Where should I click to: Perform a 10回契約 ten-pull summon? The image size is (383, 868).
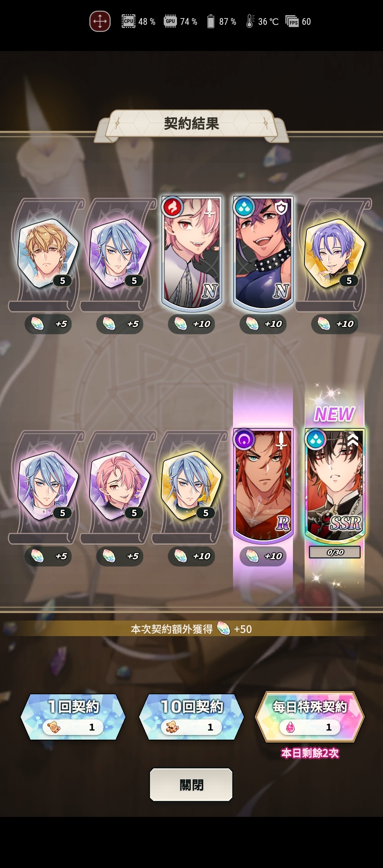(191, 717)
